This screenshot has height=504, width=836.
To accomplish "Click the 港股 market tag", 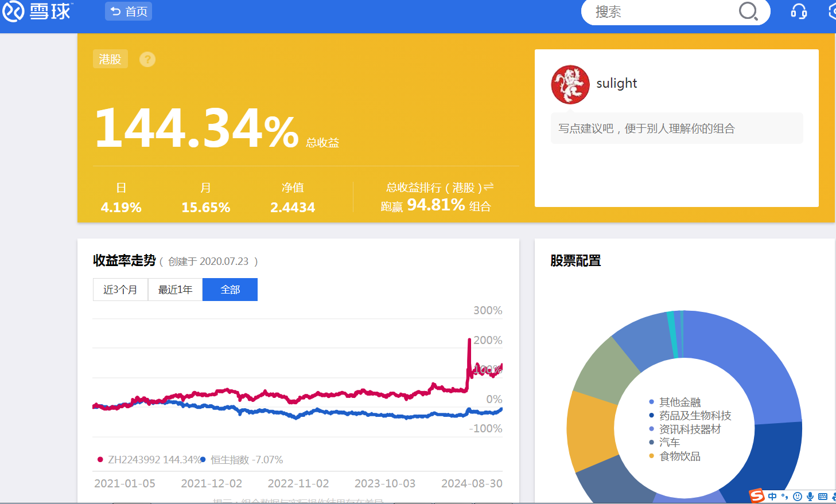I will click(110, 59).
